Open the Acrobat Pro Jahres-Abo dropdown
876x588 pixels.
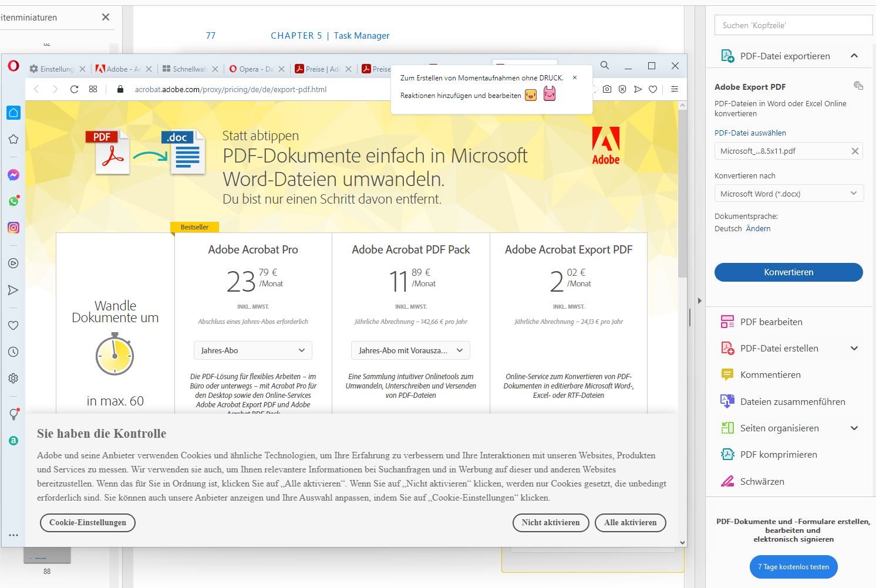pyautogui.click(x=253, y=350)
